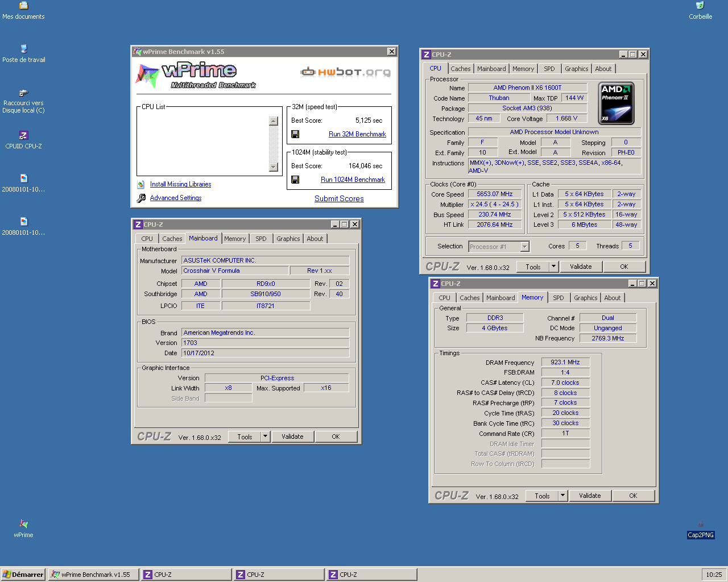Expand Tools dropdown arrow in Mainboard window

tap(265, 436)
